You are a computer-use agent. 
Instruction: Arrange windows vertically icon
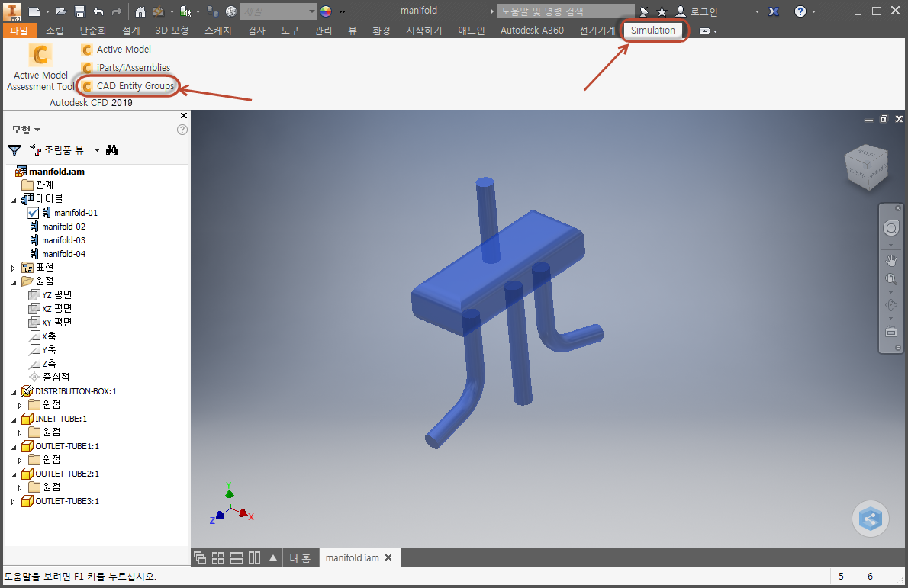(x=254, y=558)
